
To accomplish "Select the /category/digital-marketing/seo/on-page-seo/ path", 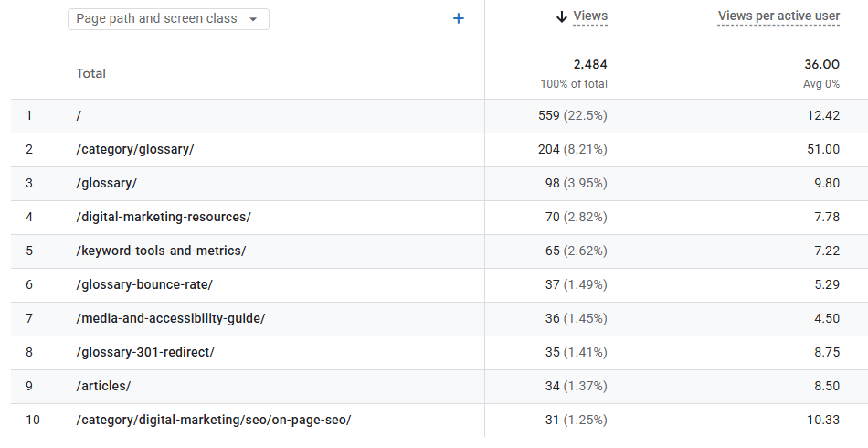I will click(214, 420).
